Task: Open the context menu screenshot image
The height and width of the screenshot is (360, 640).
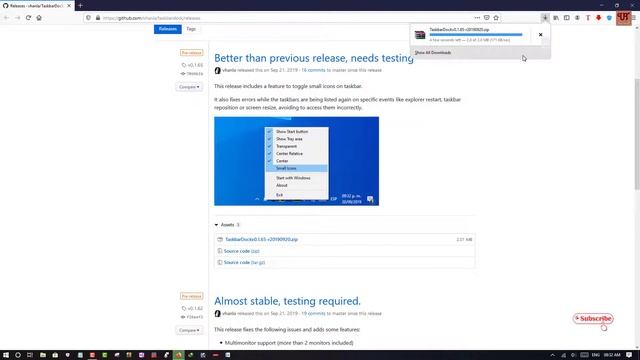Action: tap(296, 161)
